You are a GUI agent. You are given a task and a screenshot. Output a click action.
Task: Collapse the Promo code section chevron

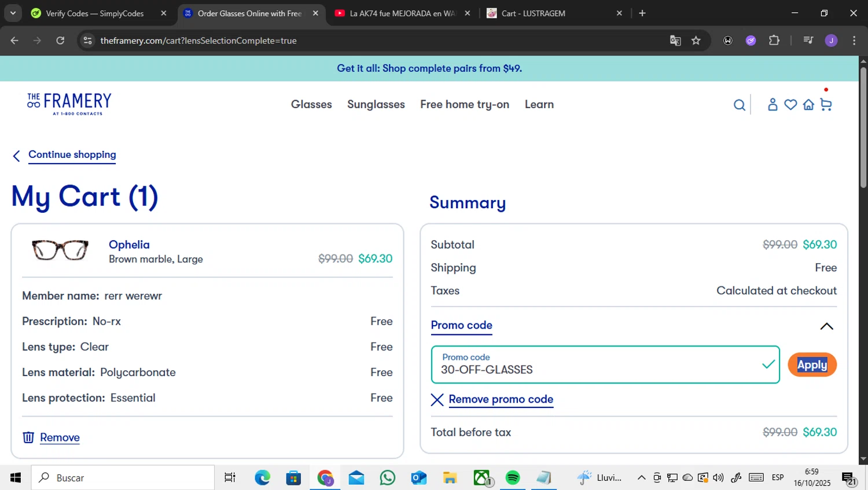click(826, 326)
